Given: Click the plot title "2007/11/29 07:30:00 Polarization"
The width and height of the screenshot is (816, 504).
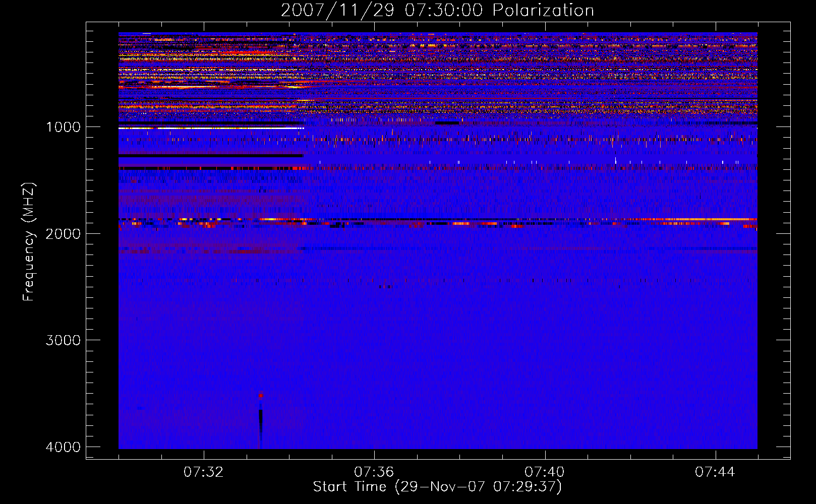Looking at the screenshot, I should [437, 10].
